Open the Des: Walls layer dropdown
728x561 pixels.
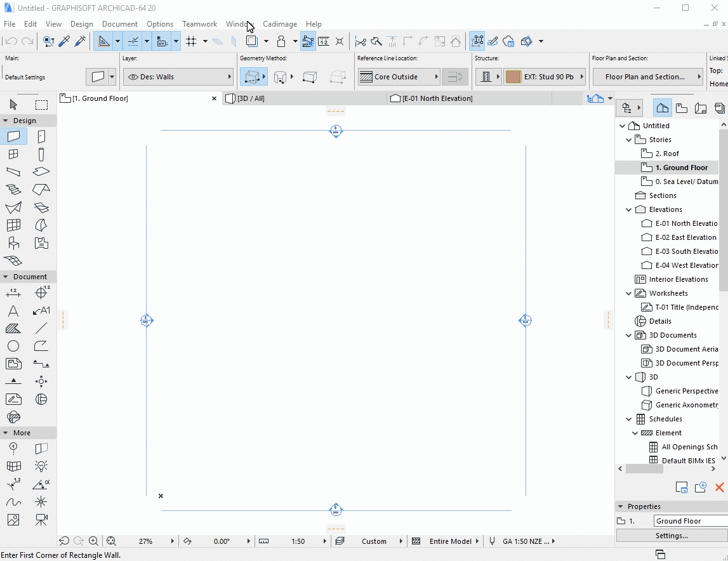pos(178,76)
